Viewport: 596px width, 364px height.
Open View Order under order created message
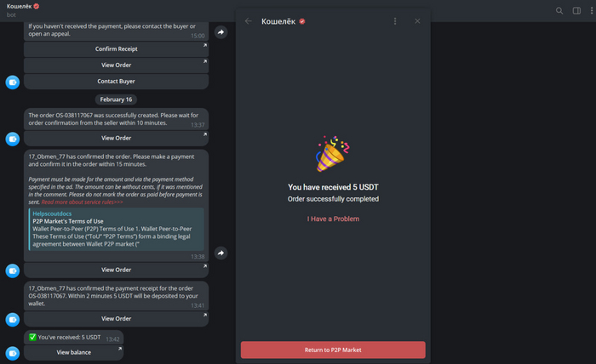point(117,138)
